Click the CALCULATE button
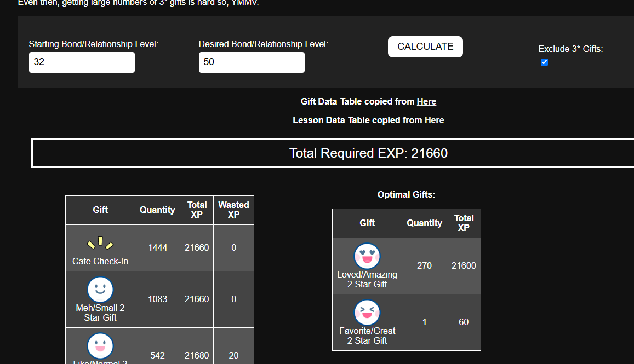The image size is (634, 364). [x=425, y=47]
